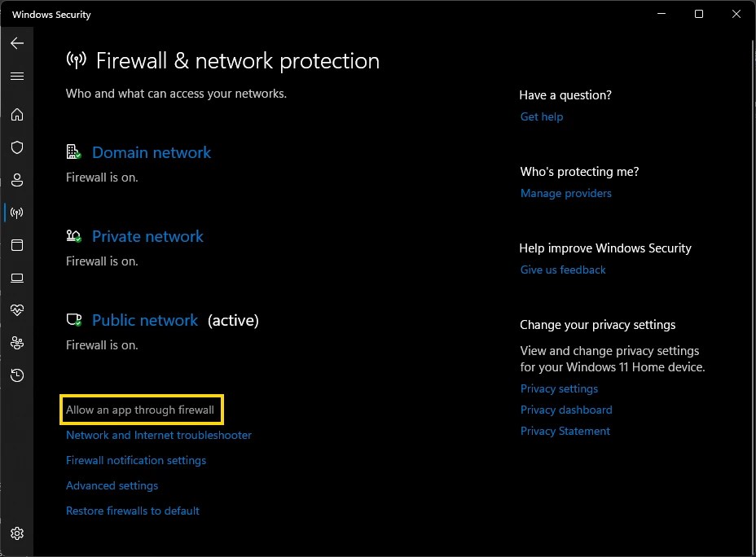This screenshot has width=756, height=557.
Task: Launch the Network and Internet troubleshooter
Action: (x=158, y=435)
